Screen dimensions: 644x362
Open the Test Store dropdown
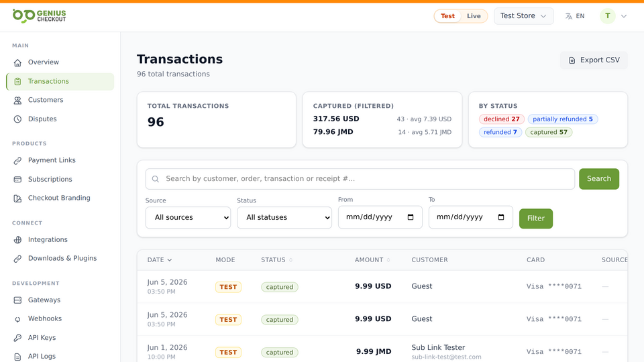[x=524, y=16]
